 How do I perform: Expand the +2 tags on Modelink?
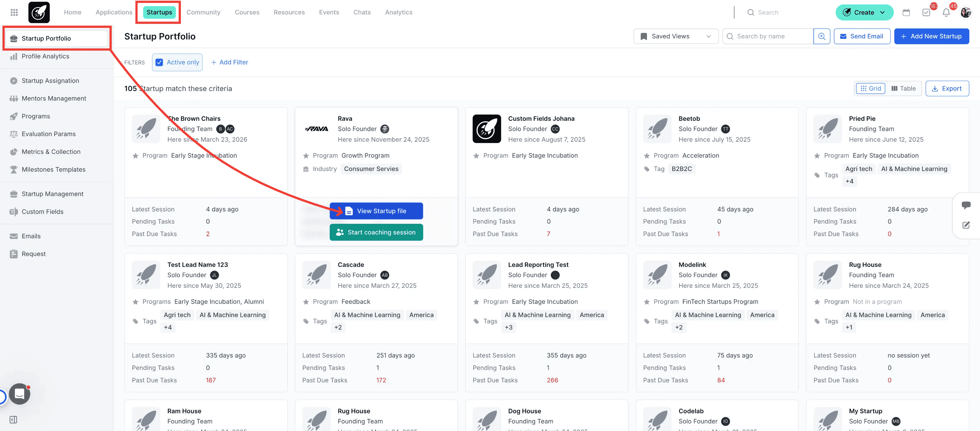point(679,328)
